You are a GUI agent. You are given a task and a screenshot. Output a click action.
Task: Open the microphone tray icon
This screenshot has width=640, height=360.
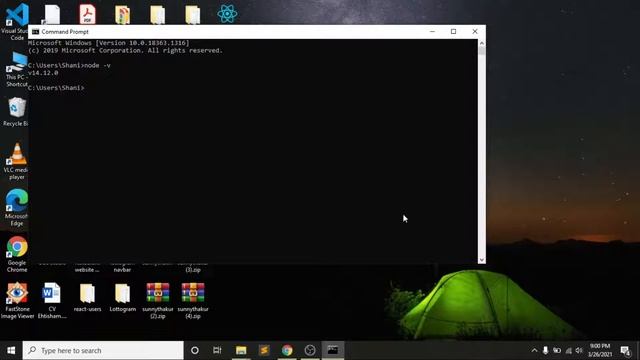[545, 350]
